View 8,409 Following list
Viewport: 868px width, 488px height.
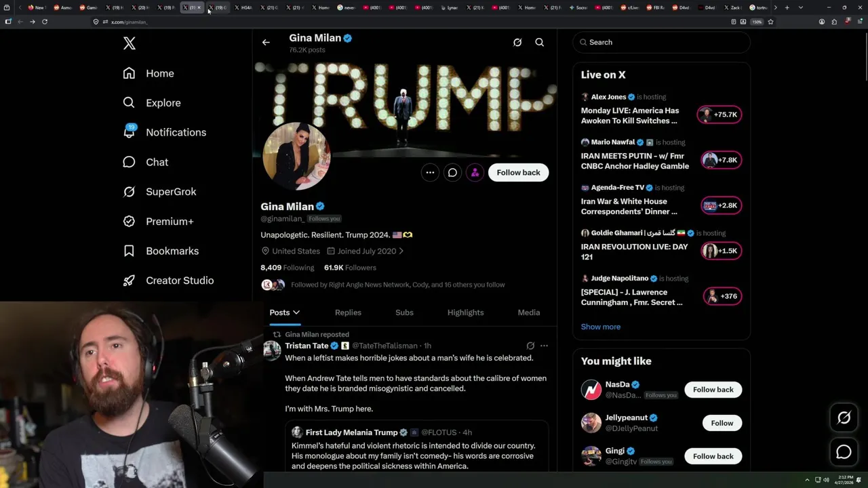288,268
